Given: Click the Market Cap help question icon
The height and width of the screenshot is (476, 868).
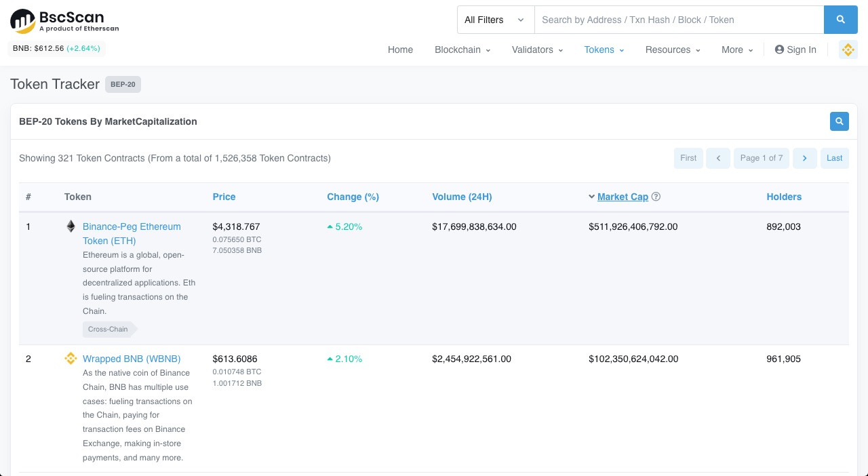Looking at the screenshot, I should [656, 197].
